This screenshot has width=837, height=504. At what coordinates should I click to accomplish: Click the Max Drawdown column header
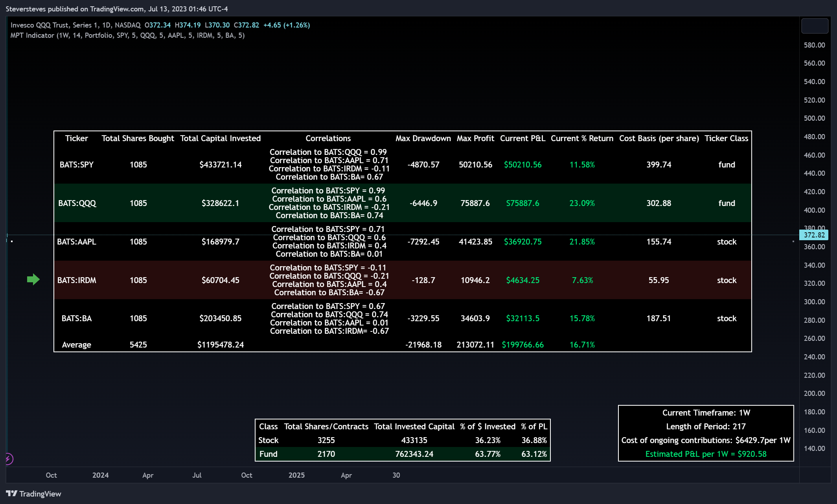pyautogui.click(x=423, y=138)
